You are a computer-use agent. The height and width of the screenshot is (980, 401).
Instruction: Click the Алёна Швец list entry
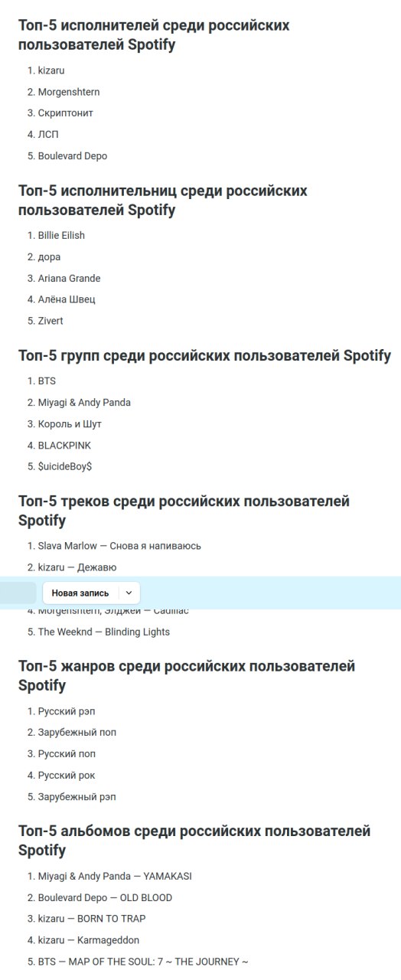coord(67,299)
